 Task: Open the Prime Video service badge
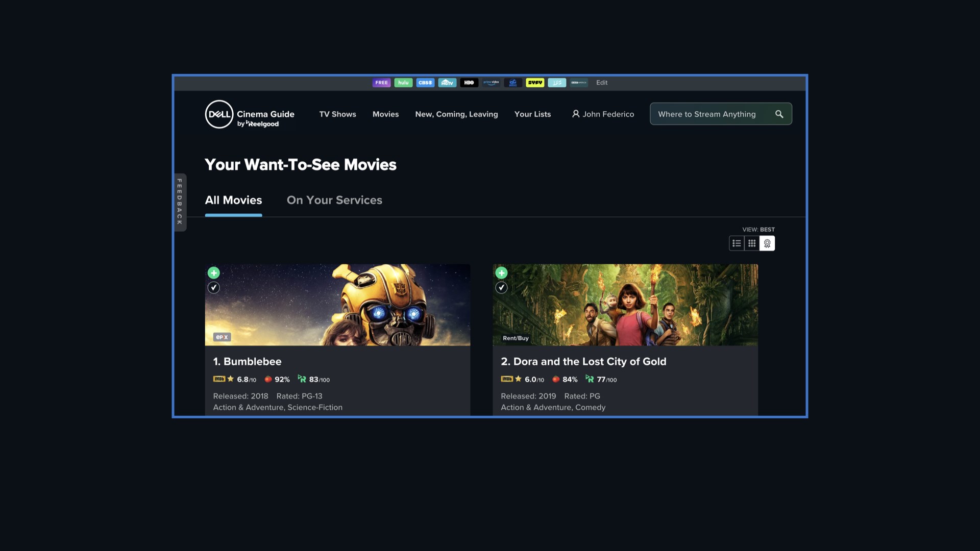coord(491,83)
